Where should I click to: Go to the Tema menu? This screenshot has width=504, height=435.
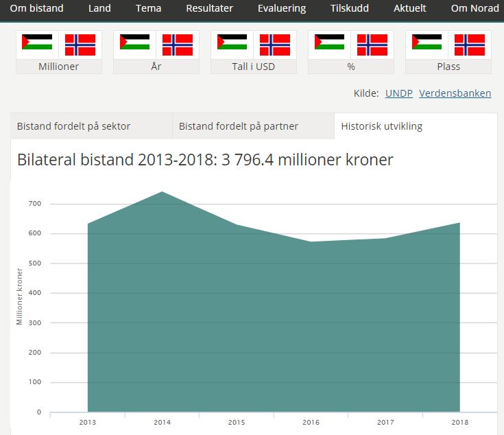click(x=148, y=9)
